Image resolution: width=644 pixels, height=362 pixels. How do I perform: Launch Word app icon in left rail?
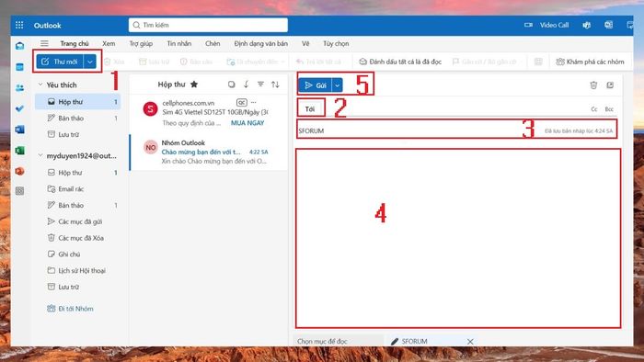tap(19, 130)
